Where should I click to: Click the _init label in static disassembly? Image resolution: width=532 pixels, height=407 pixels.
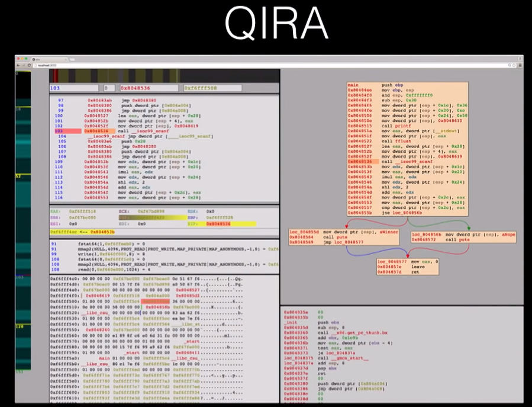coord(291,322)
